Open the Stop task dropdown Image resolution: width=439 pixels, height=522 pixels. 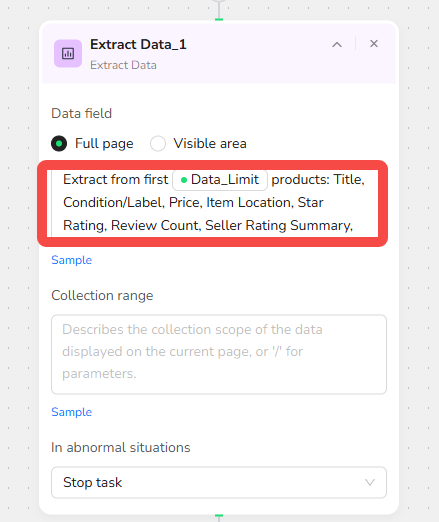point(219,482)
